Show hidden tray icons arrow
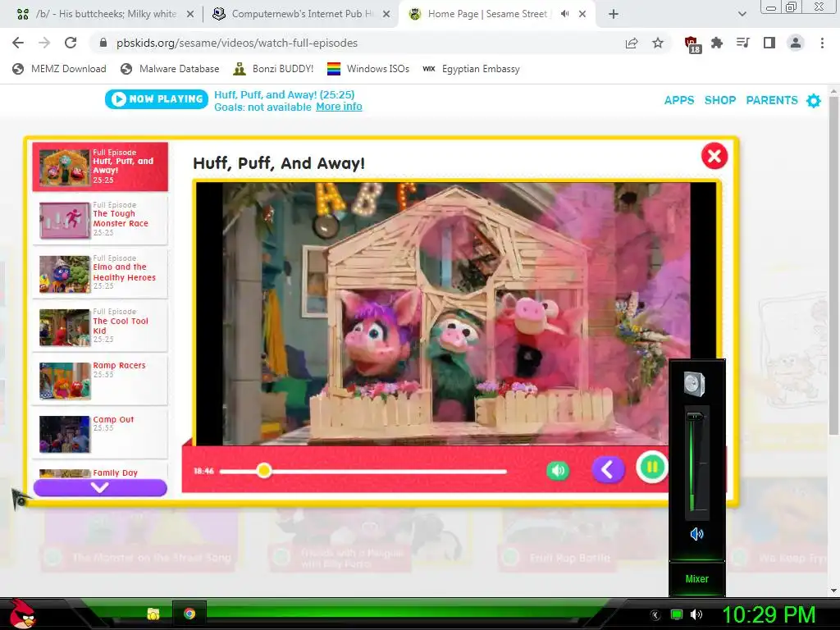Image resolution: width=840 pixels, height=630 pixels. pyautogui.click(x=655, y=615)
